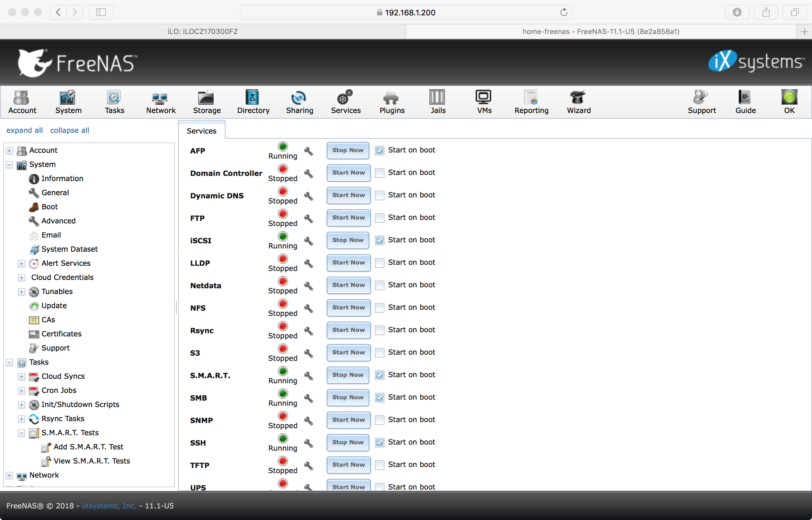Uncheck SSH Start on boot
Screen dimensions: 812x520
[379, 442]
